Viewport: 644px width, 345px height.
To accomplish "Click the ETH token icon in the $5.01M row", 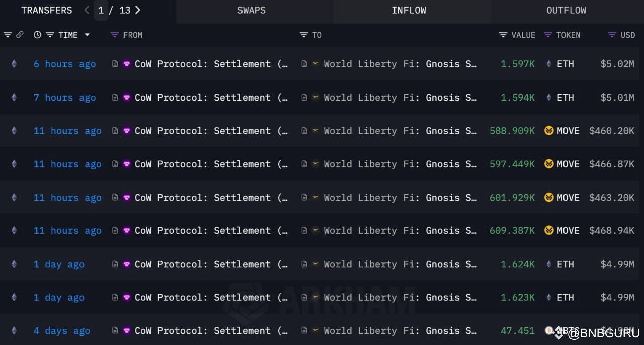I will pos(549,97).
